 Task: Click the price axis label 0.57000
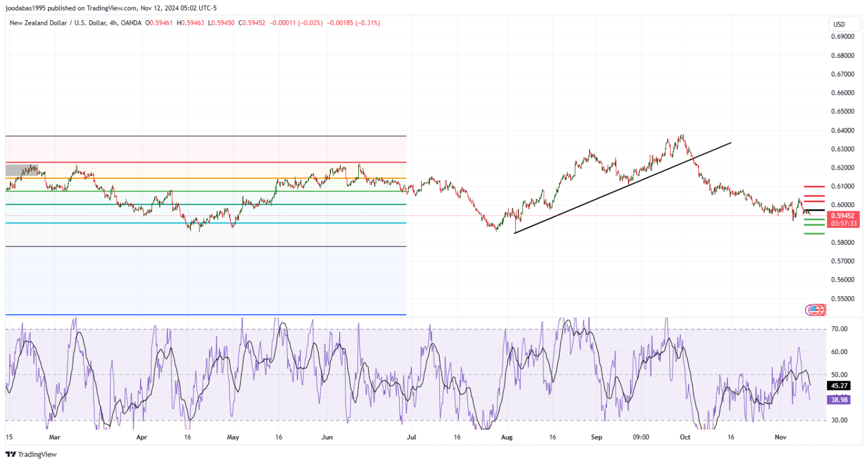coord(843,261)
